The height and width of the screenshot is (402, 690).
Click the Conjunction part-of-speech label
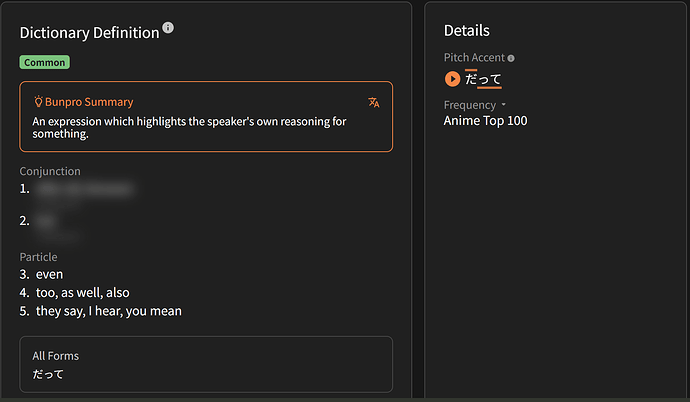coord(50,171)
